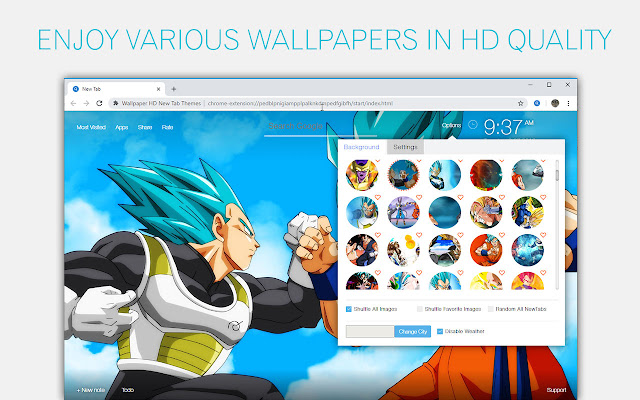Click heart on plain dark teal wallpaper

click(460, 198)
